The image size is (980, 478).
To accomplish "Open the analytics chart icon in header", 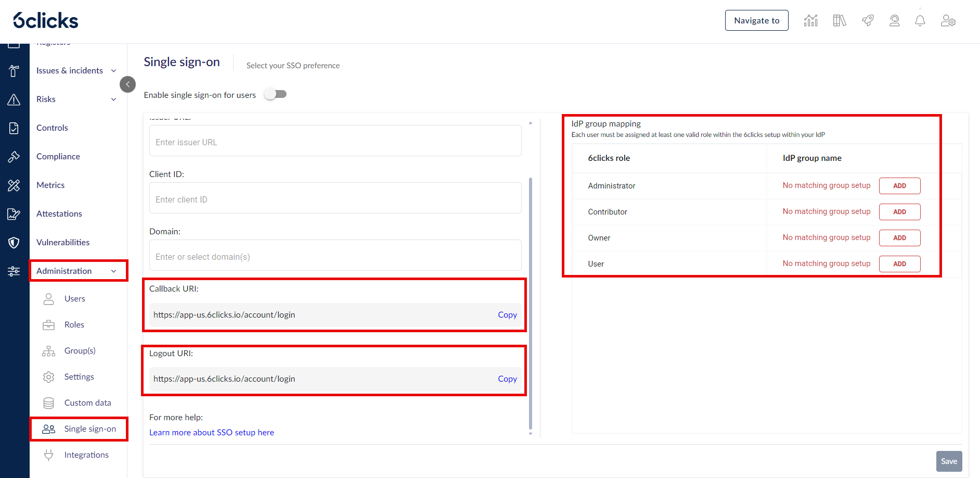I will [810, 21].
